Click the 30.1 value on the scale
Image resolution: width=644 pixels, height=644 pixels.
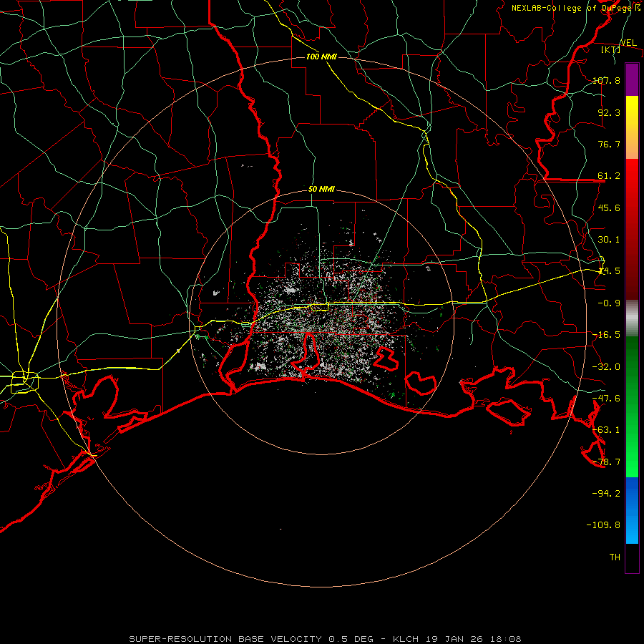tap(609, 240)
